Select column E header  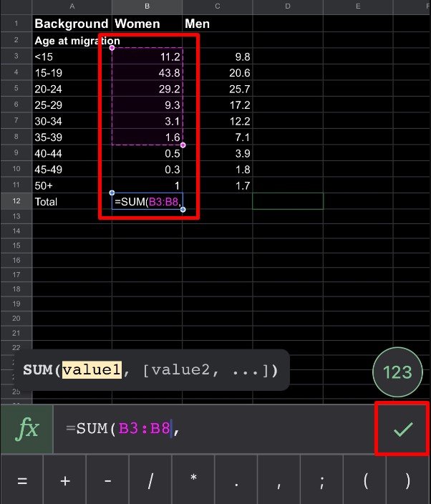[358, 6]
